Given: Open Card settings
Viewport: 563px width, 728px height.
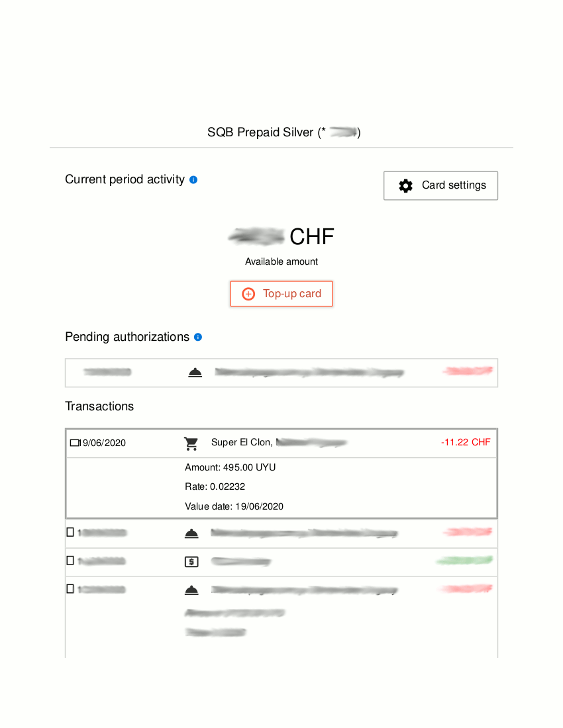Looking at the screenshot, I should [440, 185].
